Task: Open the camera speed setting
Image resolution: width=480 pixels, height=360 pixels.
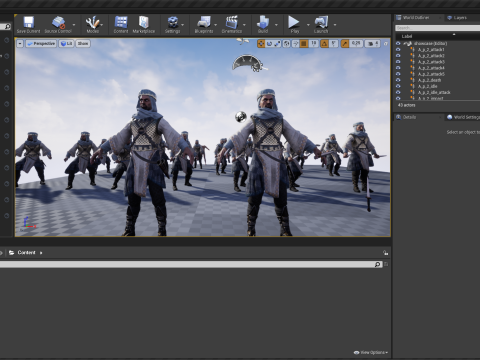Action: pos(373,44)
